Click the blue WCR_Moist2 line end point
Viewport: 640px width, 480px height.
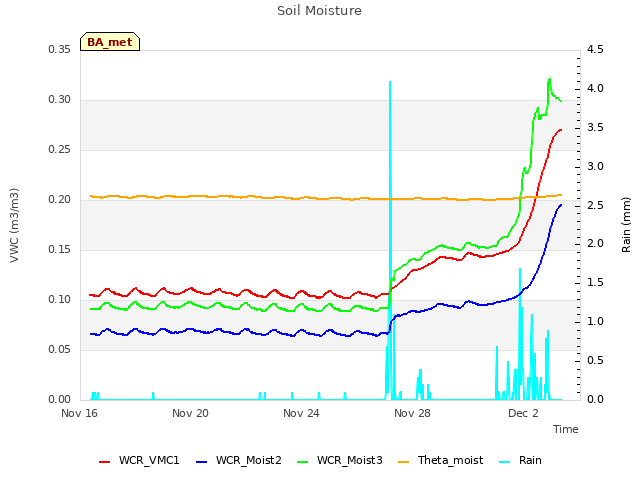point(561,205)
